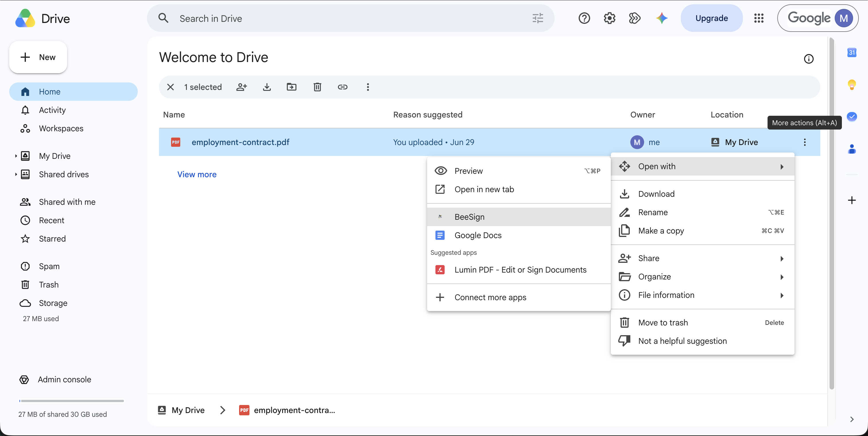This screenshot has height=436, width=868.
Task: Choose Rename in context menu
Action: click(702, 213)
